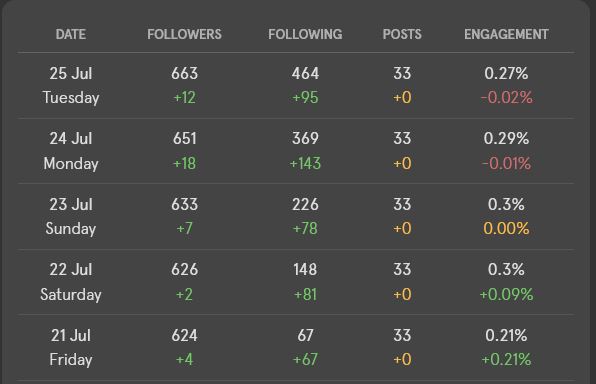This screenshot has height=384, width=596.
Task: Click the +0.09% engagement change
Action: point(506,294)
